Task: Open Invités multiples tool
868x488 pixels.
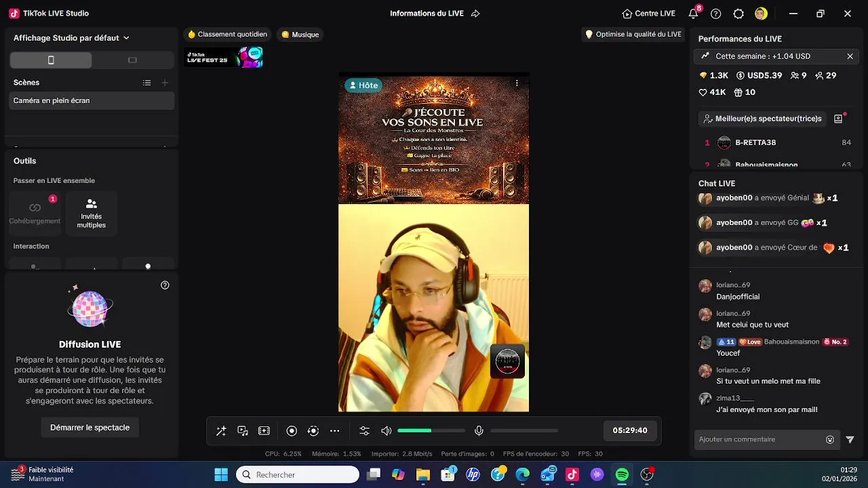Action: point(92,212)
